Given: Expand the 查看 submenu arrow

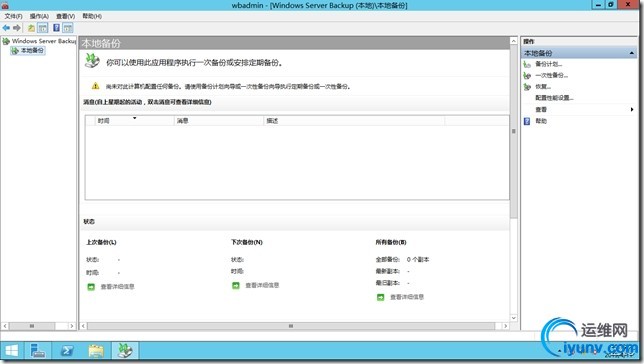Looking at the screenshot, I should 632,109.
